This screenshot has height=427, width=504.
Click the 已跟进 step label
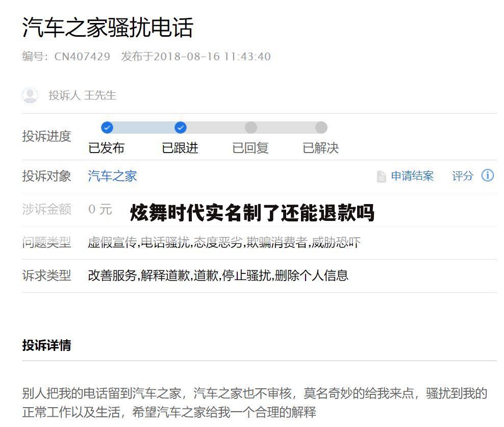180,148
